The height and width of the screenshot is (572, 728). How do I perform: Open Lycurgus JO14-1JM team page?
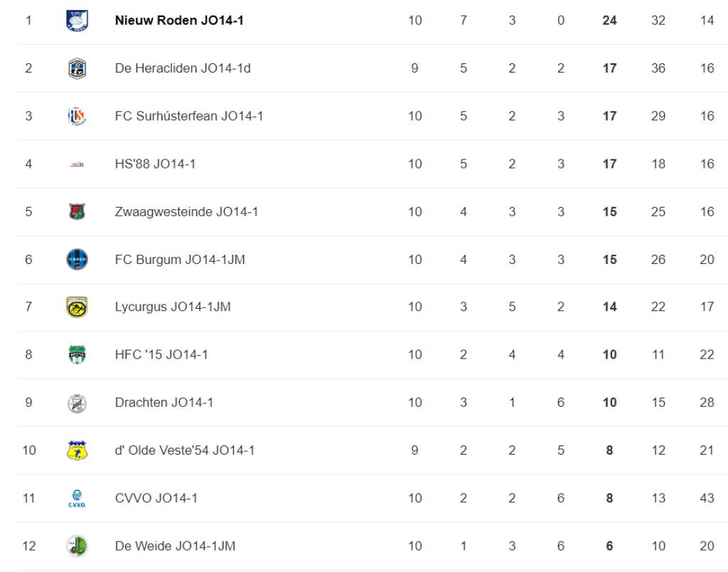coord(173,307)
